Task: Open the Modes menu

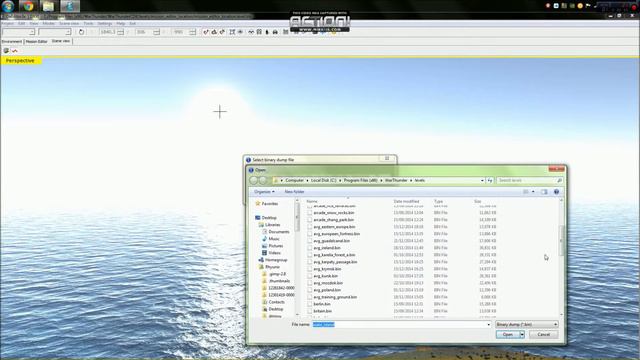Action: [49, 24]
